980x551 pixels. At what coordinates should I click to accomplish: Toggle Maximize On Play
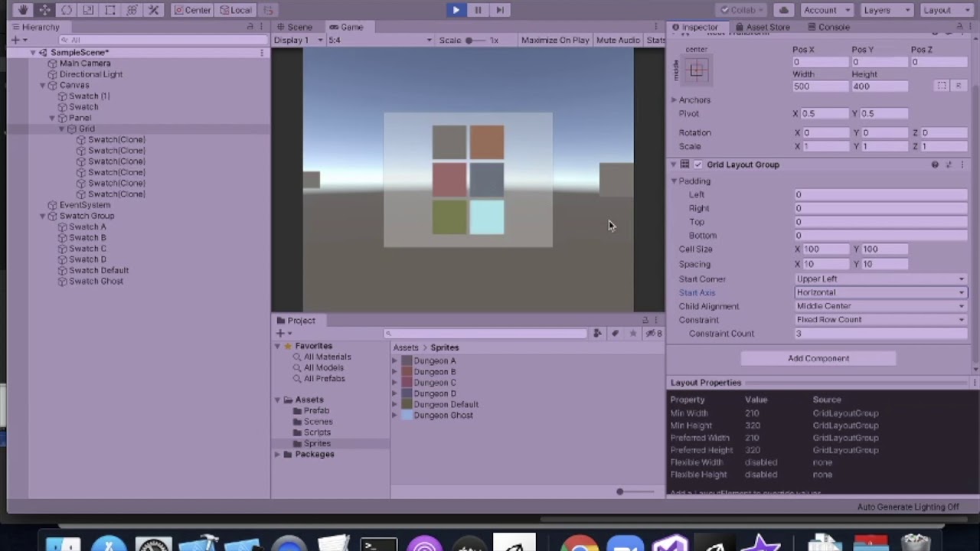coord(555,40)
